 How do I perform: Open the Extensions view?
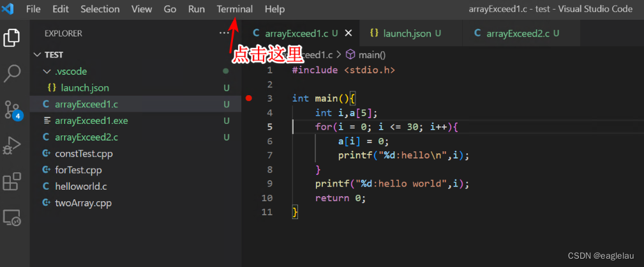pyautogui.click(x=12, y=181)
